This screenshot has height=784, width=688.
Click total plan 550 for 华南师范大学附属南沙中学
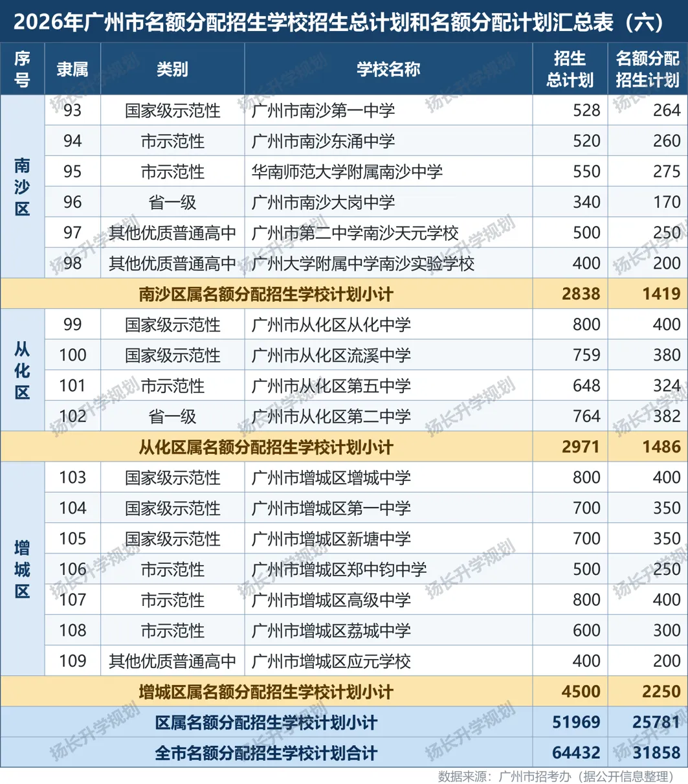click(586, 172)
